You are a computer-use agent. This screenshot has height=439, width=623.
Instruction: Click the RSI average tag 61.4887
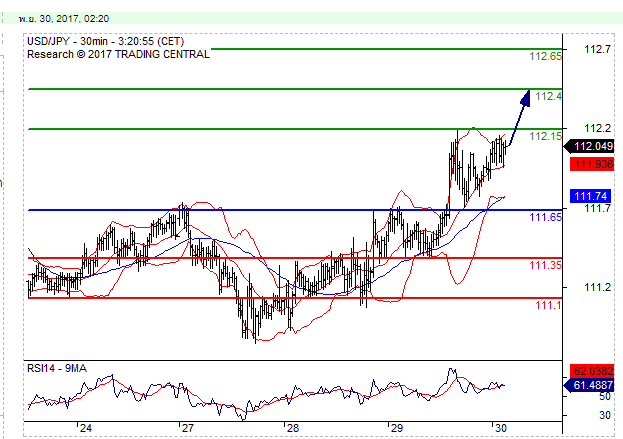[x=589, y=385]
